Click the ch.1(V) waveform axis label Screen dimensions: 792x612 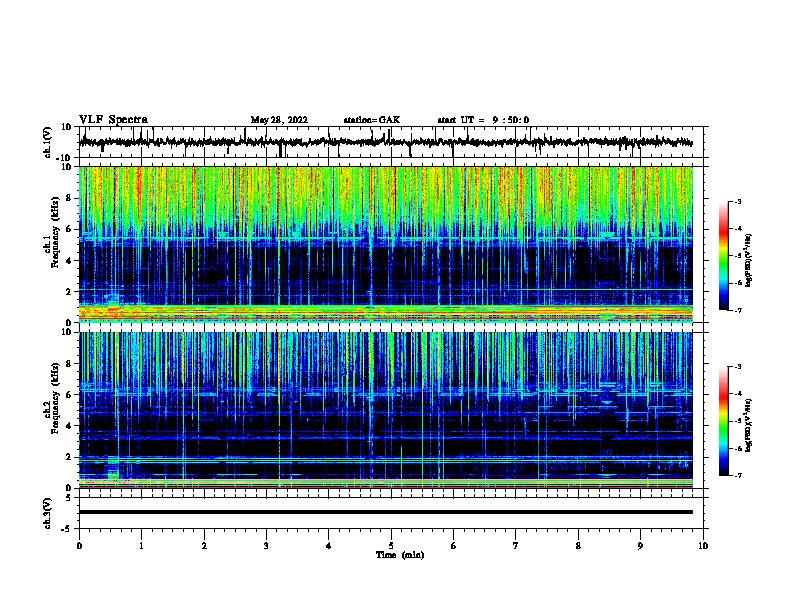click(x=48, y=142)
